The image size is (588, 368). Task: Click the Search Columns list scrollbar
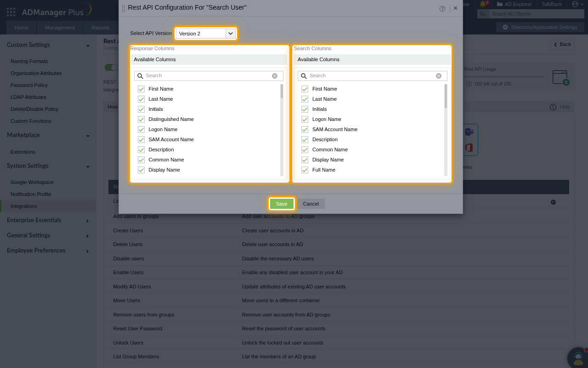click(446, 96)
